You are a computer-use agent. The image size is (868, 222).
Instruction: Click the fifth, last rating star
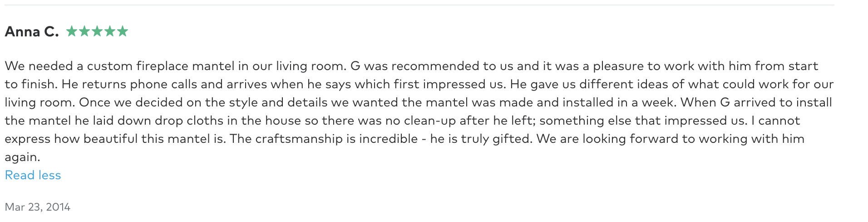pyautogui.click(x=123, y=31)
